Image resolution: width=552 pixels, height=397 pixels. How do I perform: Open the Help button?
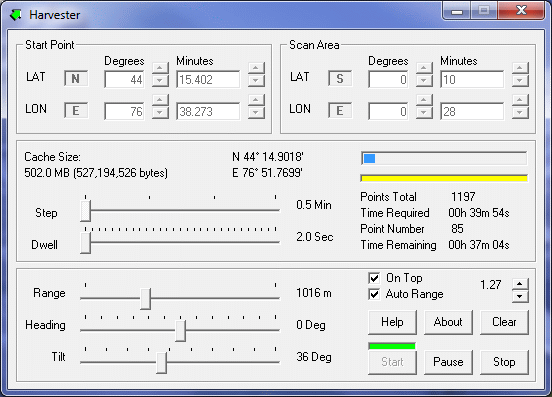pos(392,322)
